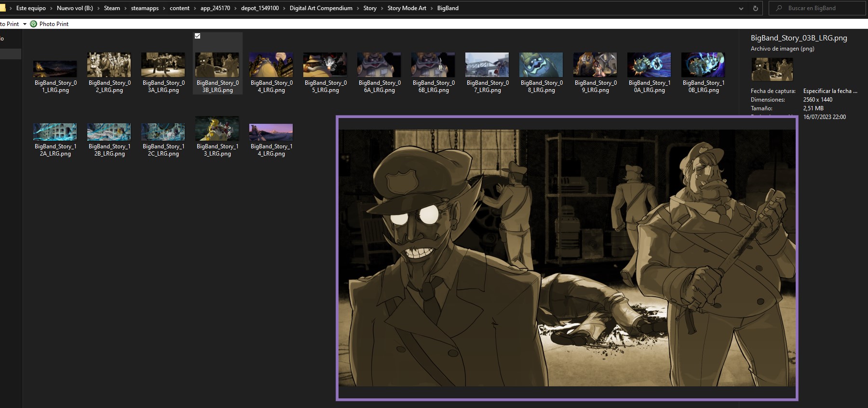Click the file size value 2,51 MB

point(814,108)
